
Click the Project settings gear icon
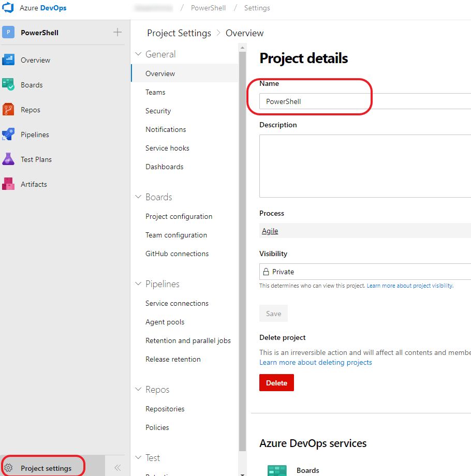click(8, 468)
